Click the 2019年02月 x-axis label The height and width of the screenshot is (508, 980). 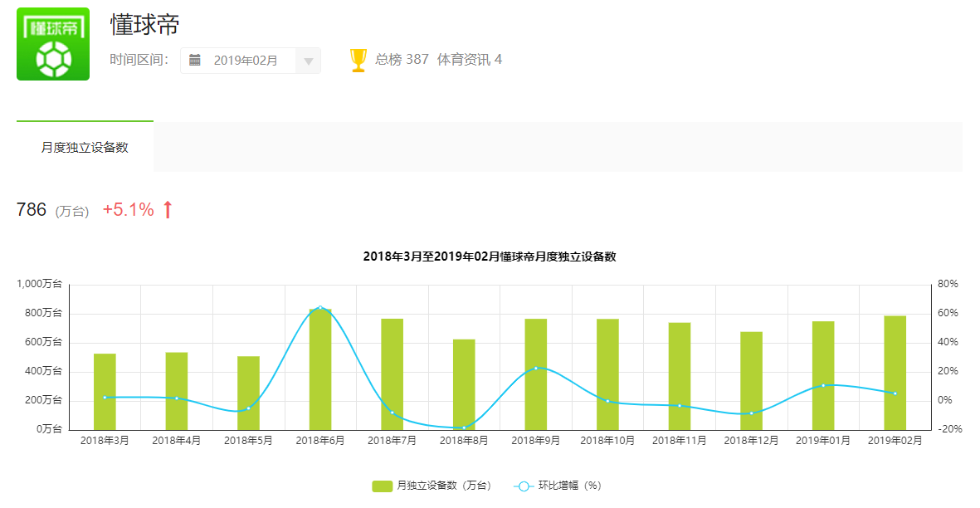coord(895,441)
